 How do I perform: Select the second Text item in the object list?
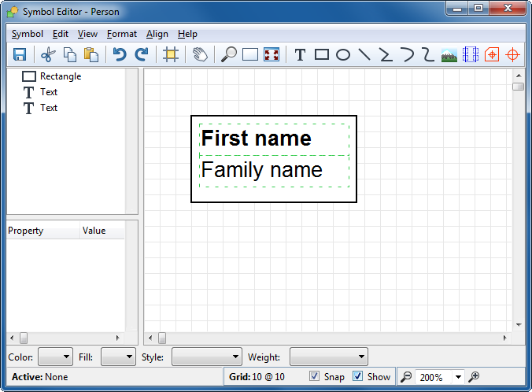click(x=40, y=108)
